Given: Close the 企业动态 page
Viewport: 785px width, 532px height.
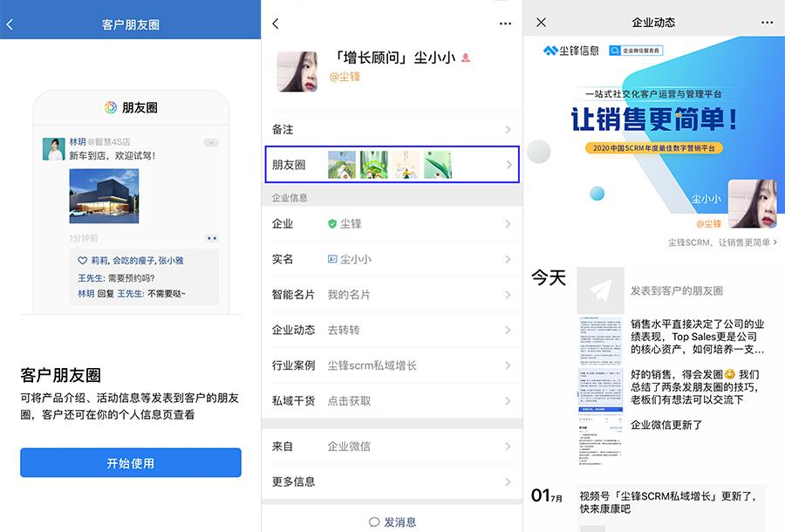Looking at the screenshot, I should tap(541, 22).
